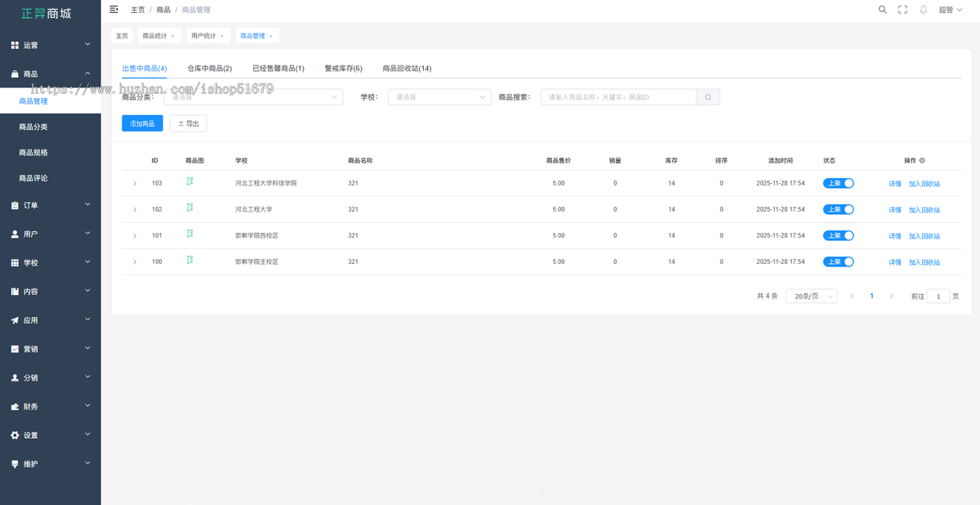Click the 商品搜索 text input field
Viewport: 980px width, 505px height.
(618, 97)
